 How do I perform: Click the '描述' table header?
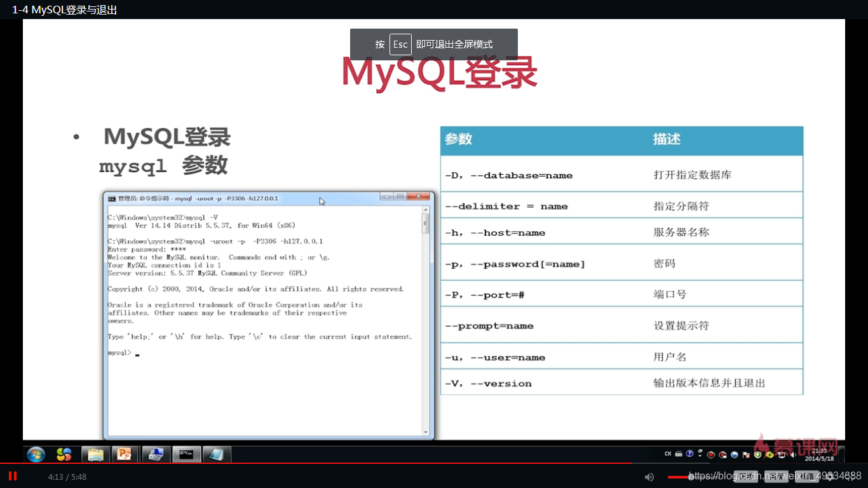[667, 139]
